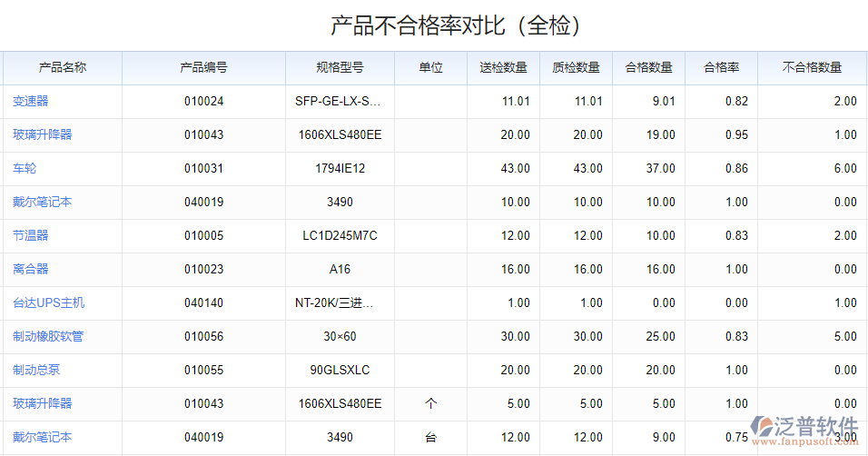The image size is (868, 456).
Task: Sort by 质检数量 column header
Action: tap(576, 67)
